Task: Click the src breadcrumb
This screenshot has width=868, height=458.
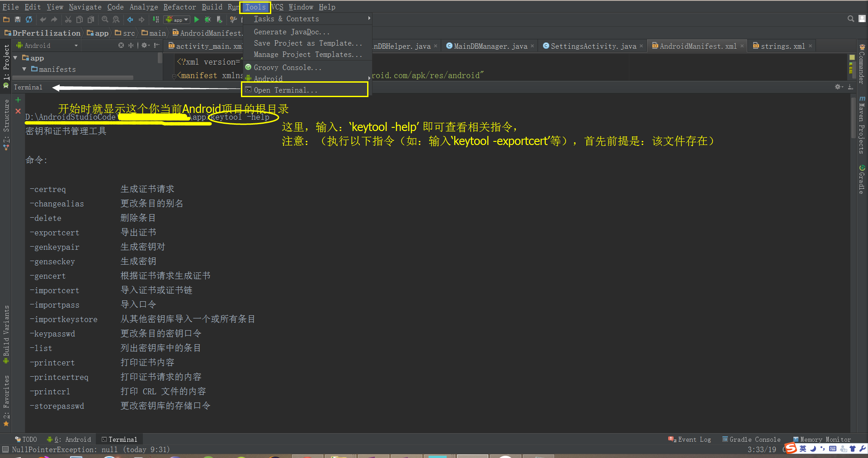Action: coord(125,33)
